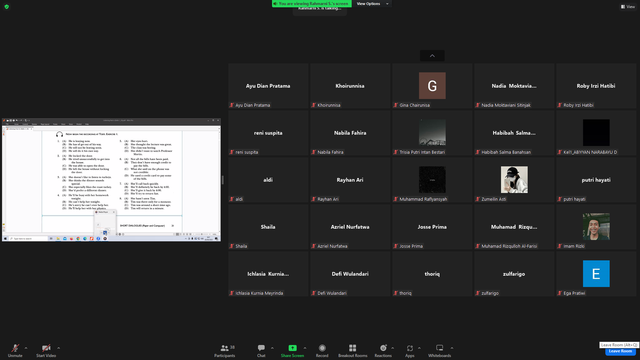Open the View layout button
Viewport: 640px width, 360px height.
click(628, 7)
